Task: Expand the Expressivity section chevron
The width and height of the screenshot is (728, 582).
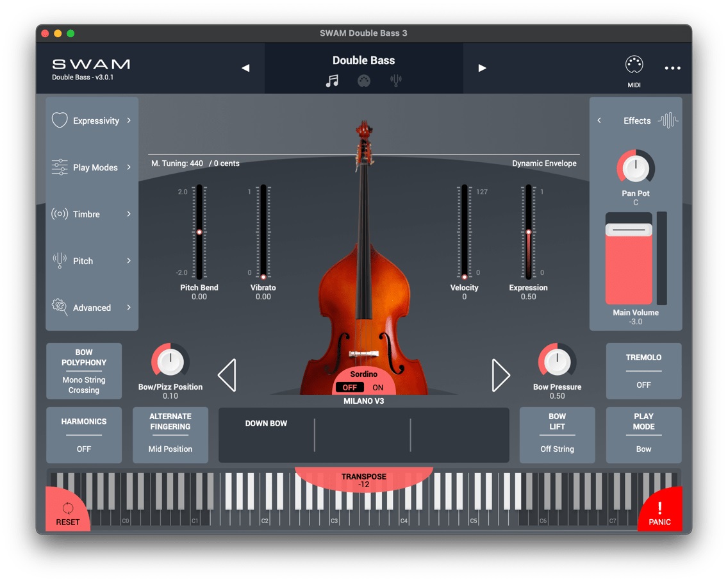Action: tap(129, 121)
